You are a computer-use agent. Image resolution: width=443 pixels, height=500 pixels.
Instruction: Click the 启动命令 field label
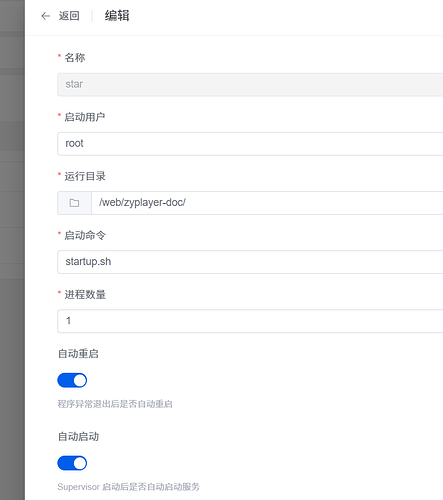point(85,235)
